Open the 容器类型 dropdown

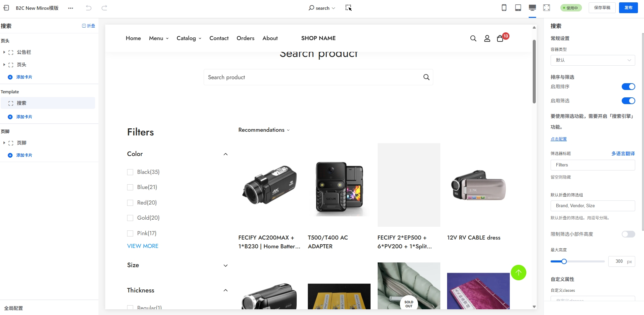click(592, 60)
